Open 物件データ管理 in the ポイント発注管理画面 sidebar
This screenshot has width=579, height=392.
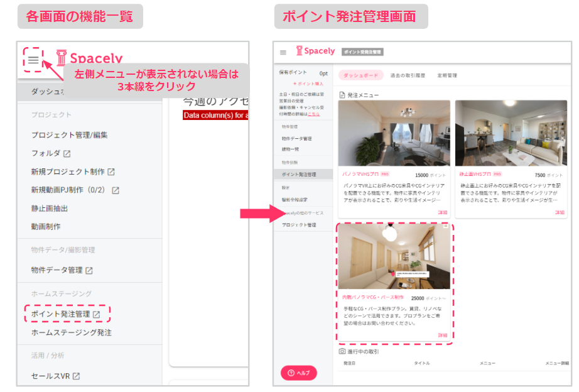click(296, 139)
